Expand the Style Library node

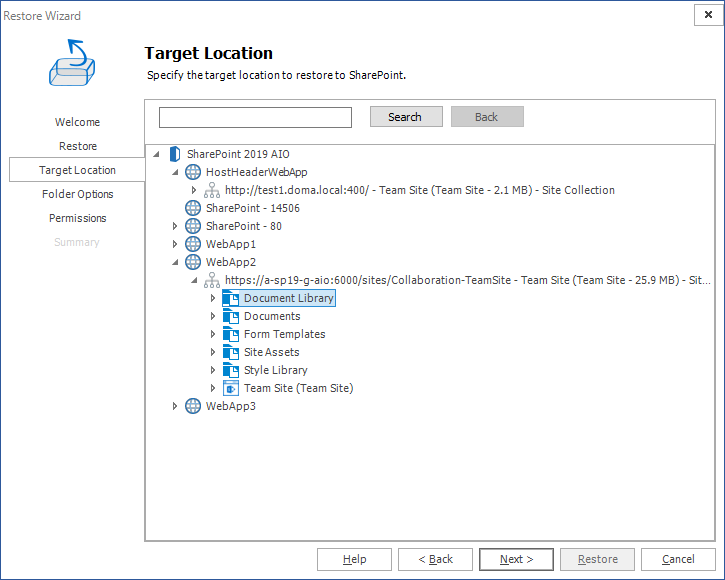click(x=213, y=370)
